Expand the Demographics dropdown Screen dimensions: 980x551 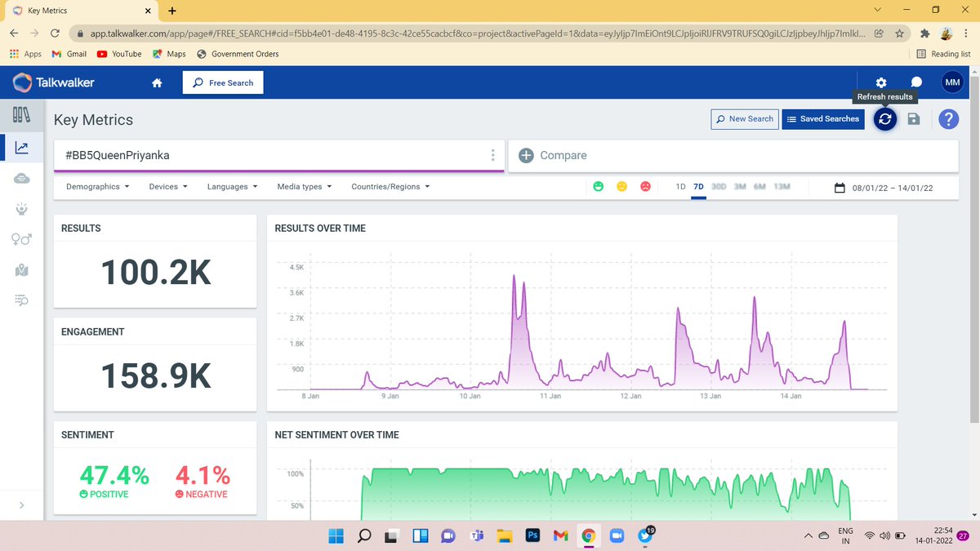pos(98,187)
